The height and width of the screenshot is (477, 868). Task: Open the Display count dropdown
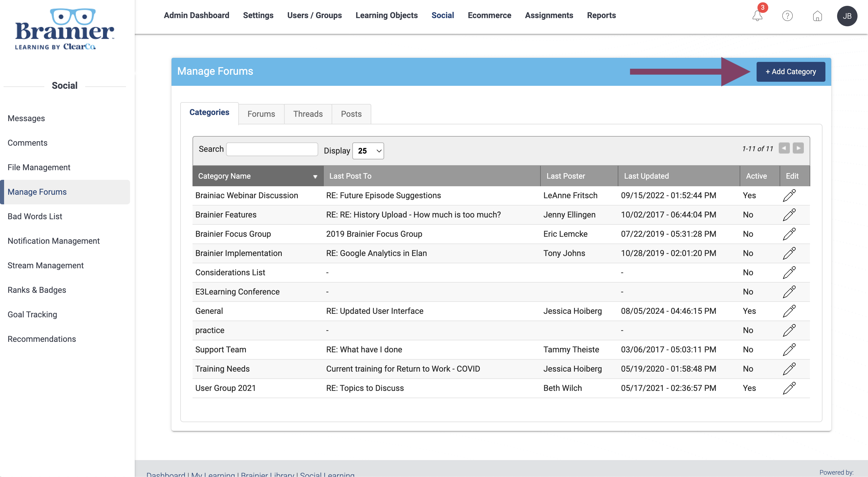point(368,151)
